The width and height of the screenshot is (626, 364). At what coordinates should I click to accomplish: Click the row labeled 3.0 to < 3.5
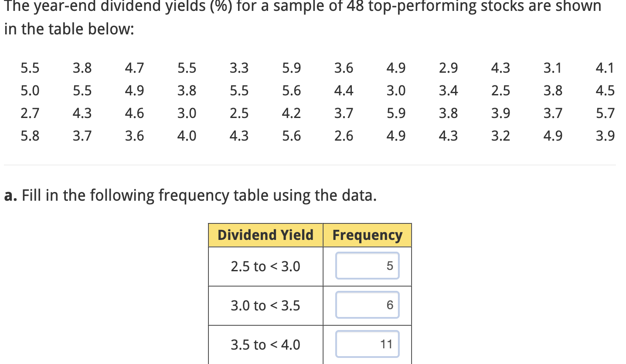click(265, 305)
